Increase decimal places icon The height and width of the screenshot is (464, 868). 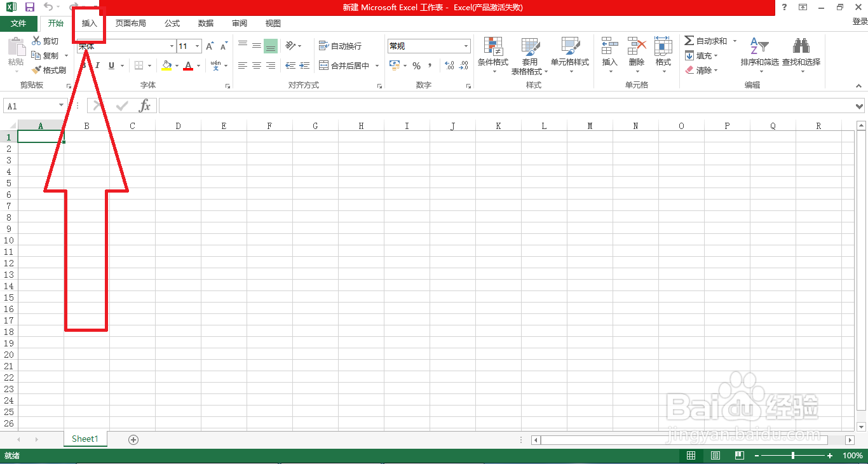coord(449,65)
